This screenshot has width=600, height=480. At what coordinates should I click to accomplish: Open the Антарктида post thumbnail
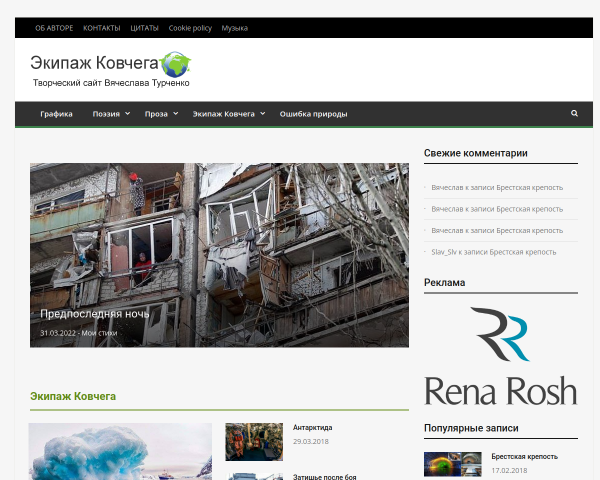point(254,442)
